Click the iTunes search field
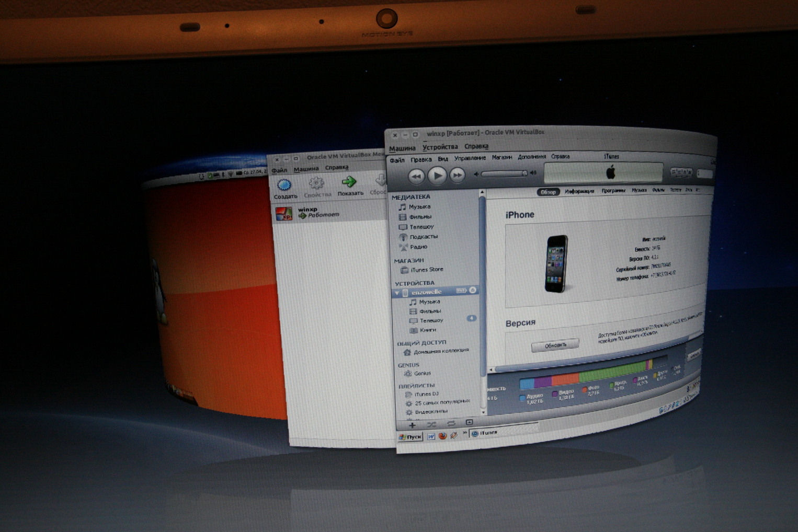 point(704,174)
